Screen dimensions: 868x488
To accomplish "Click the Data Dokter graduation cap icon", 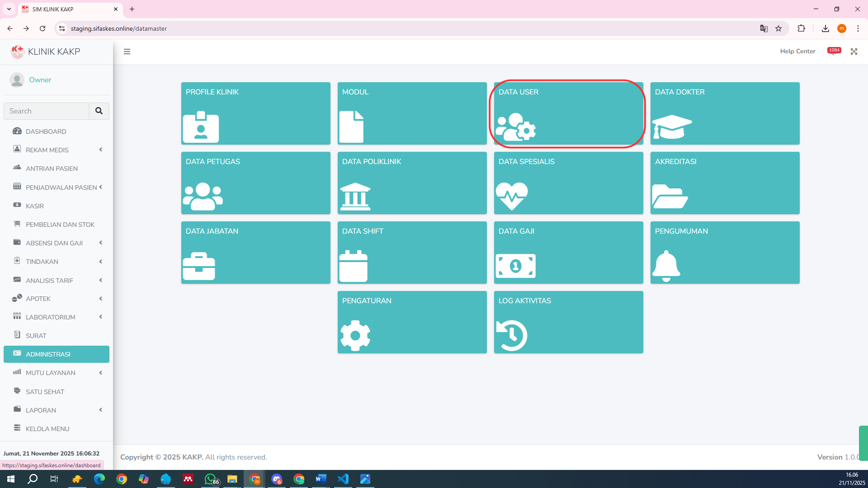I will tap(672, 127).
